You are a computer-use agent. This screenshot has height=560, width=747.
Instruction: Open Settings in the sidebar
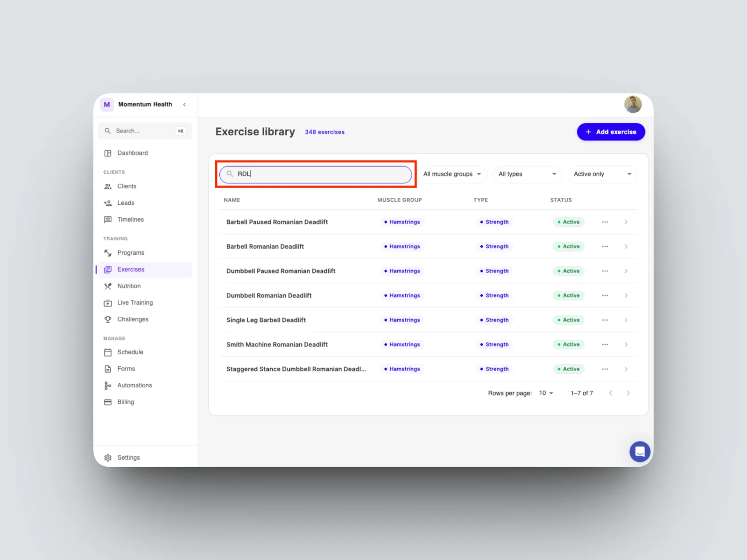click(145, 458)
